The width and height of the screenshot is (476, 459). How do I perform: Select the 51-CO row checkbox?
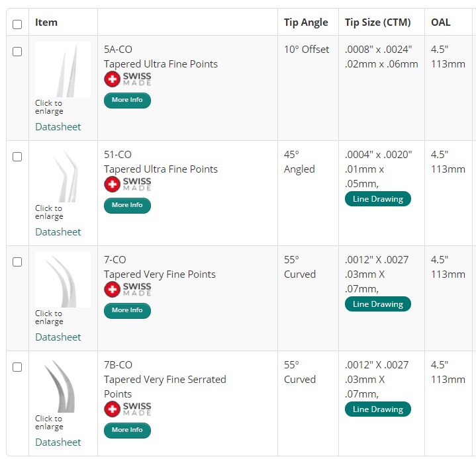17,157
